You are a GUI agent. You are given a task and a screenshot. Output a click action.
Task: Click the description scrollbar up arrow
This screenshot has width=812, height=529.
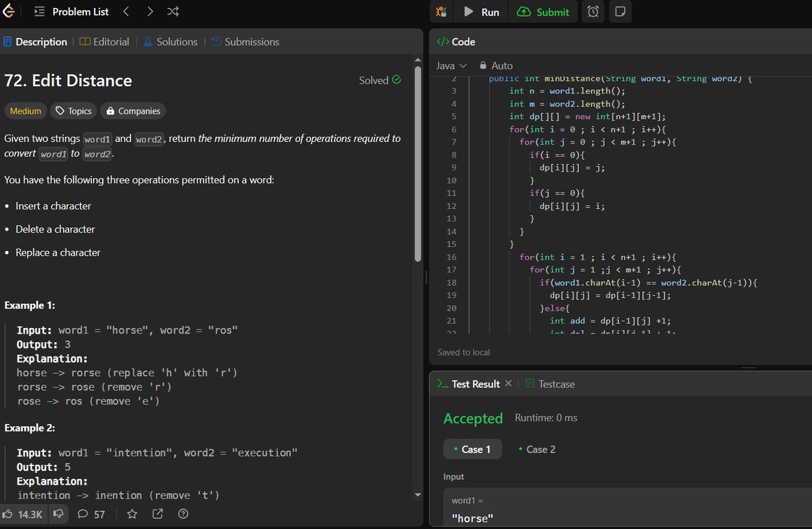pyautogui.click(x=418, y=62)
